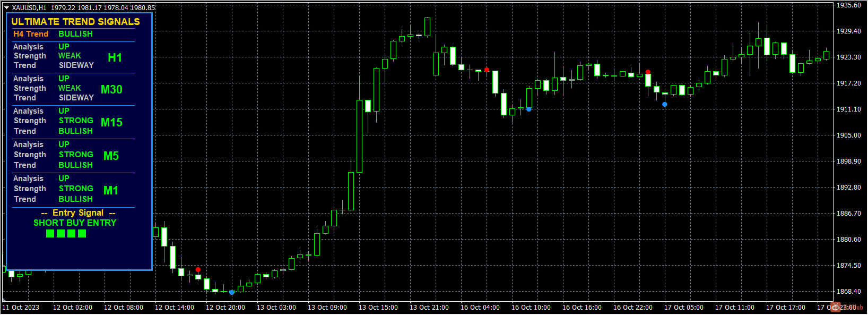This screenshot has height=315, width=868.
Task: Click the rightmost red signal dot
Action: click(x=648, y=72)
